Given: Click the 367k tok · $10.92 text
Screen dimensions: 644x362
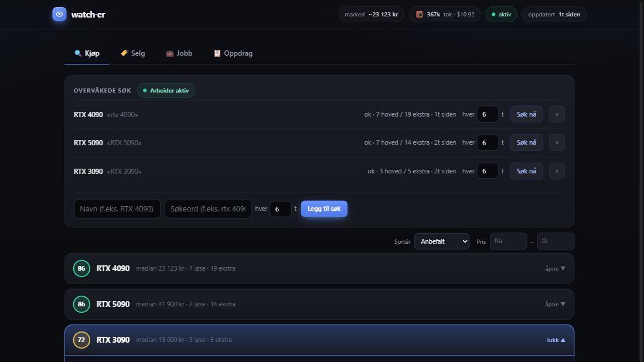Looking at the screenshot, I should 451,15.
